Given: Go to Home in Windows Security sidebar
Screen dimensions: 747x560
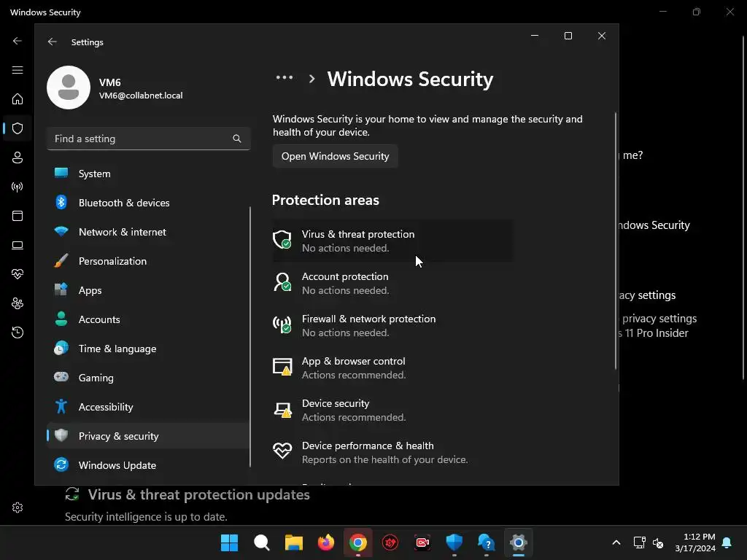Looking at the screenshot, I should click(x=18, y=99).
